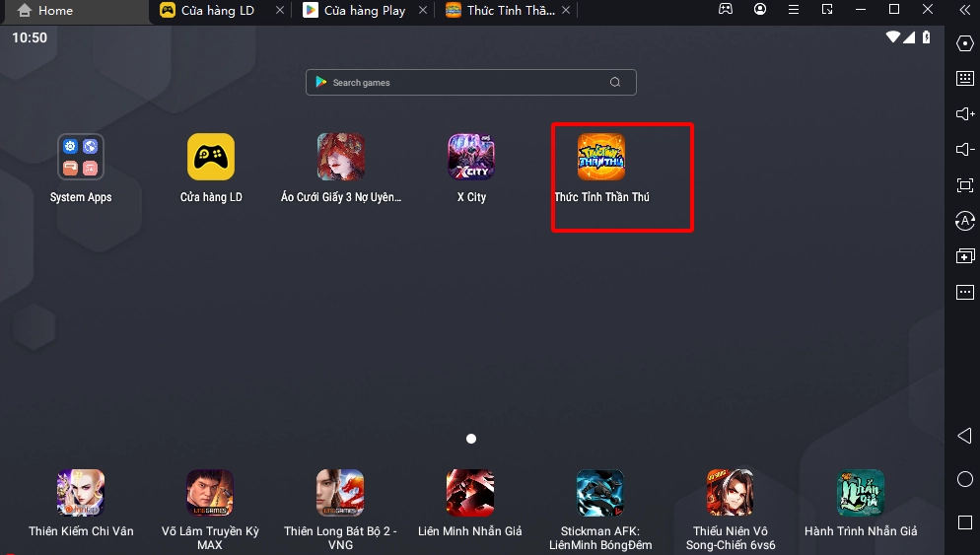Launch the X City game
Viewport: 980px width, 555px height.
click(471, 157)
